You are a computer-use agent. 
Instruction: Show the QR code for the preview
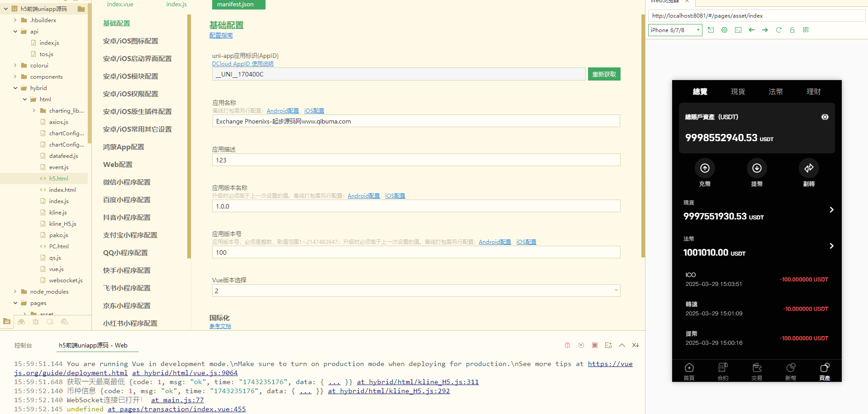pyautogui.click(x=806, y=30)
